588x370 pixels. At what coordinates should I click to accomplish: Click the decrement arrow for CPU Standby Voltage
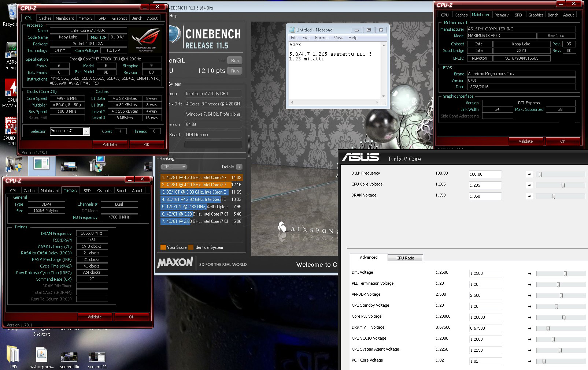click(x=529, y=306)
